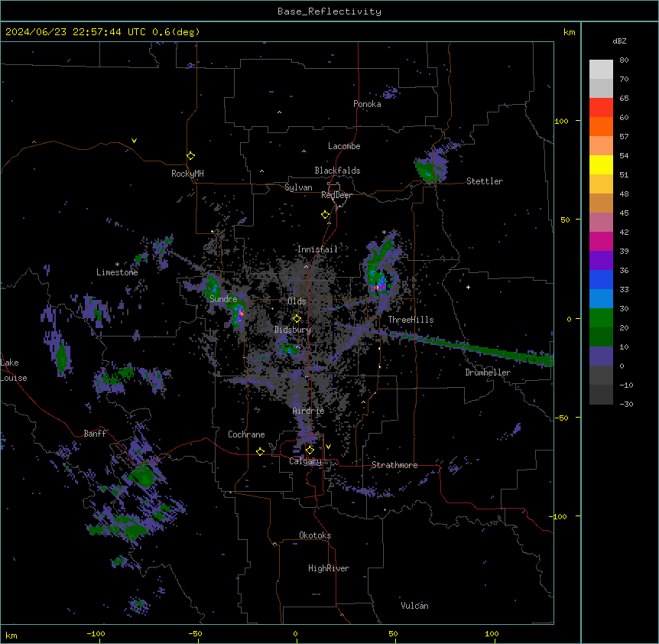Click the Drumheller city label
659x644 pixels.
[488, 372]
